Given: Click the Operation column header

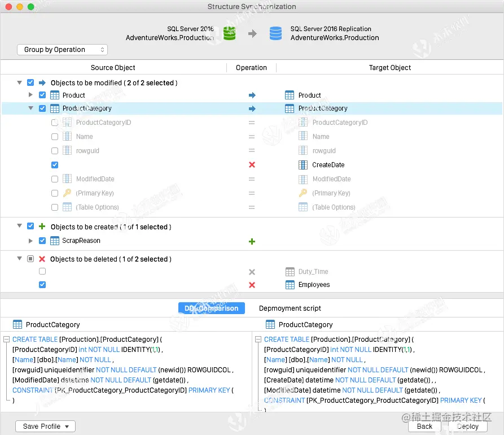Looking at the screenshot, I should (x=251, y=68).
